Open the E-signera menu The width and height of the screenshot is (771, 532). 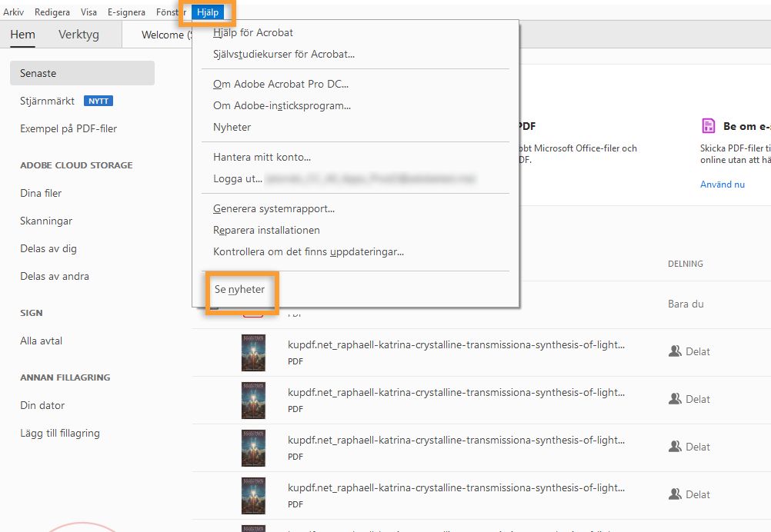tap(126, 12)
